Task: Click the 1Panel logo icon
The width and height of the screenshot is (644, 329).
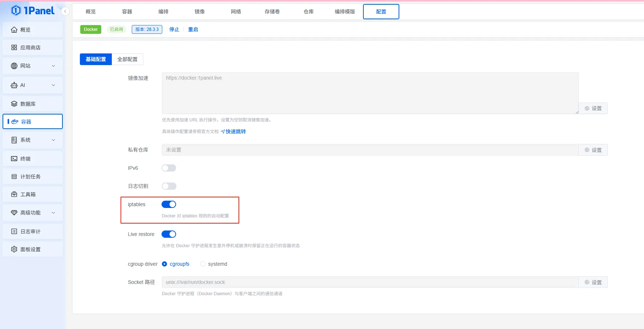Action: [x=16, y=11]
